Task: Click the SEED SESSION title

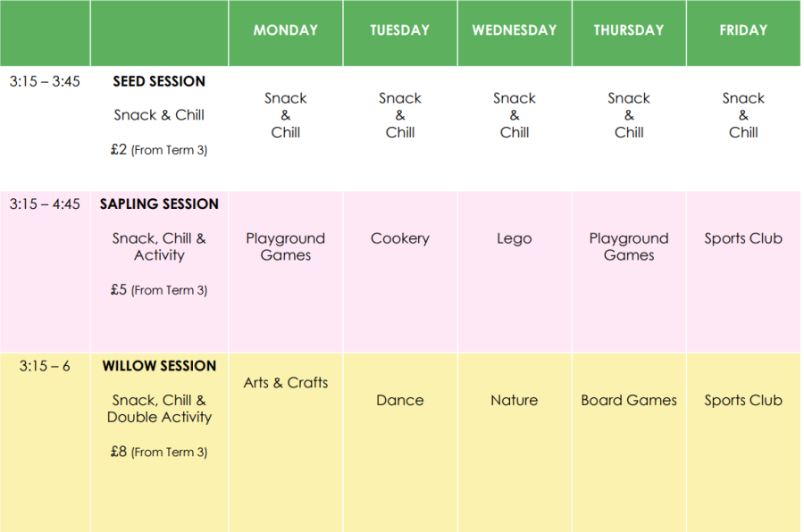Action: pyautogui.click(x=159, y=81)
